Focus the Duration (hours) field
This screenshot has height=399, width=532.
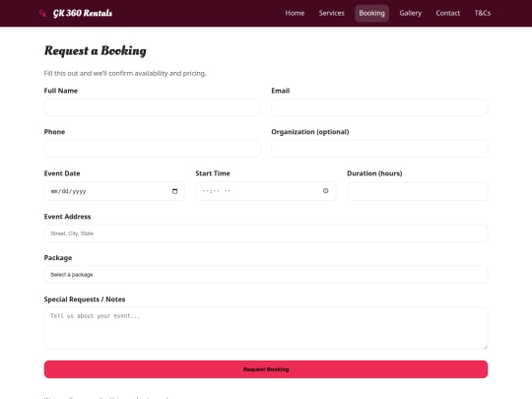418,191
